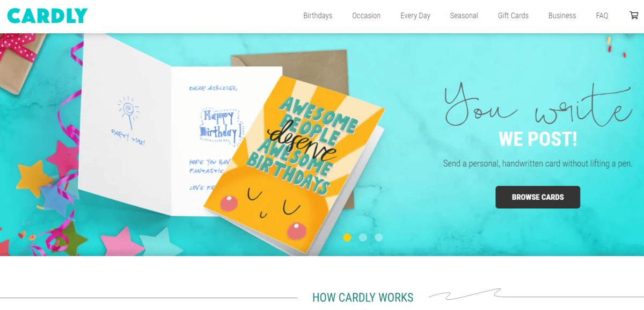Image resolution: width=644 pixels, height=310 pixels.
Task: Switch to the second carousel slide dot
Action: [x=363, y=237]
